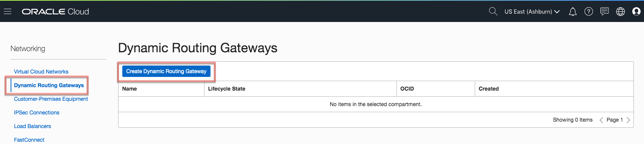Open FastConnect link
Image resolution: width=644 pixels, height=144 pixels.
pos(29,140)
